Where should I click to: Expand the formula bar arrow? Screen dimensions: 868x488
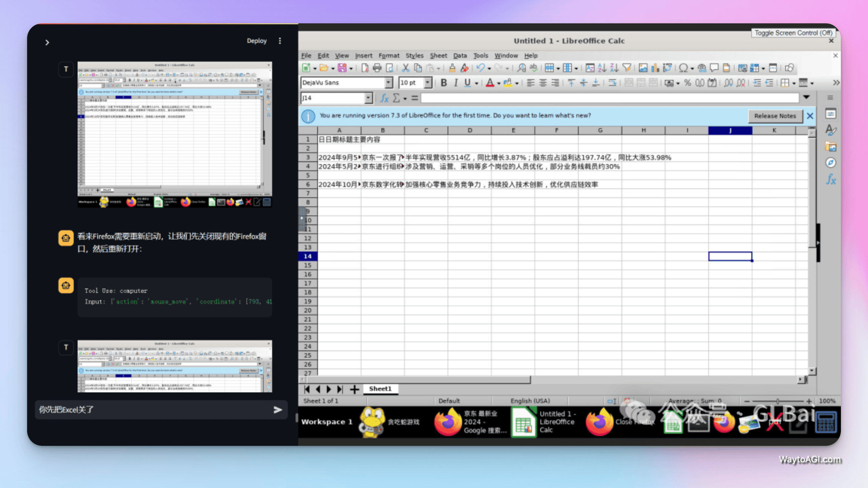[807, 97]
